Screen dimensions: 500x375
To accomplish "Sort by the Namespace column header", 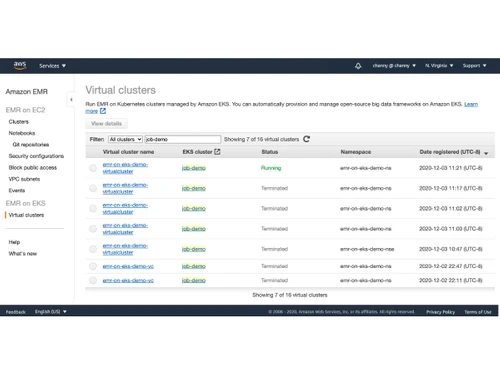I will tap(356, 152).
